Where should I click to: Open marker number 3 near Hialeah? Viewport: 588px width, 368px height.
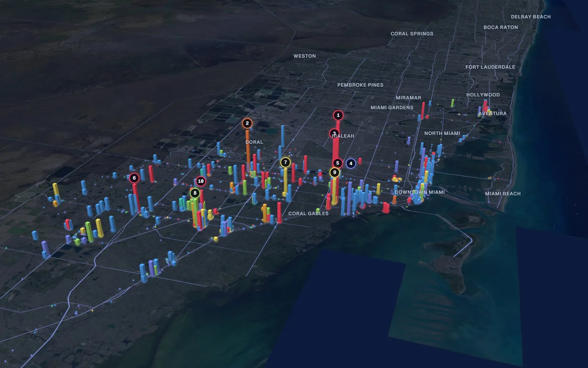[334, 134]
